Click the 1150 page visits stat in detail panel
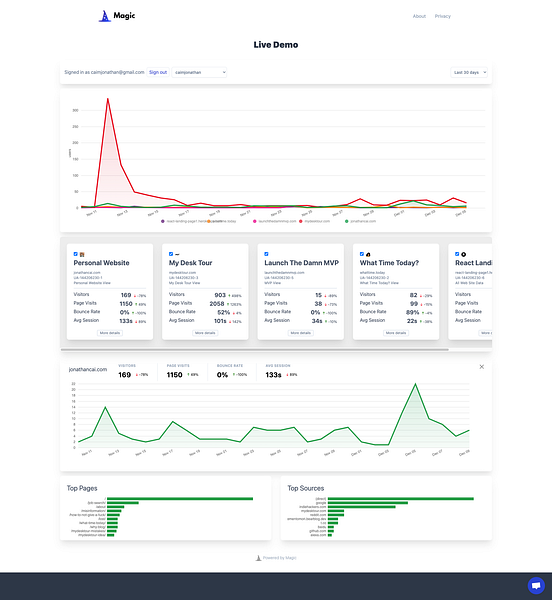The width and height of the screenshot is (552, 600). pos(174,375)
